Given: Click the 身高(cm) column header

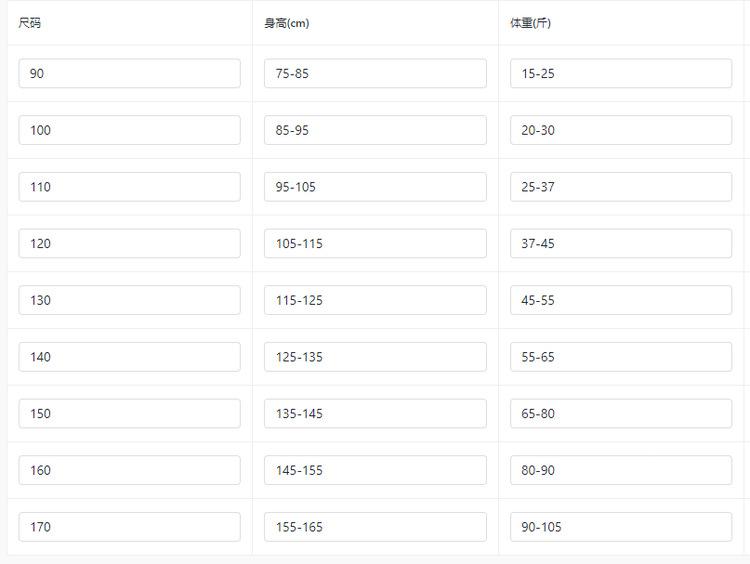Looking at the screenshot, I should tap(287, 23).
